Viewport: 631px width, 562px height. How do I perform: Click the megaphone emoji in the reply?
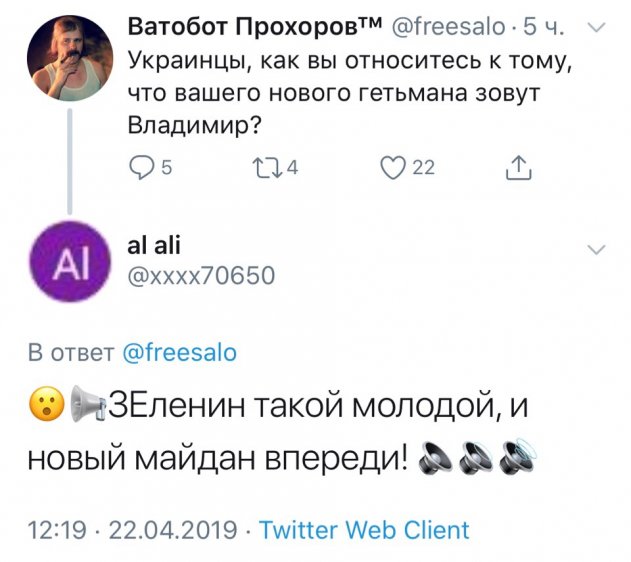pyautogui.click(x=87, y=407)
